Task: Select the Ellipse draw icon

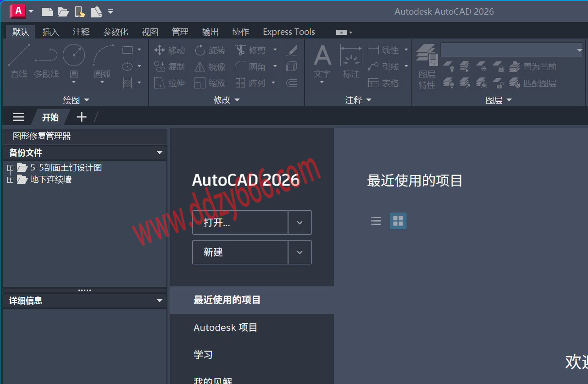Action: pos(128,66)
